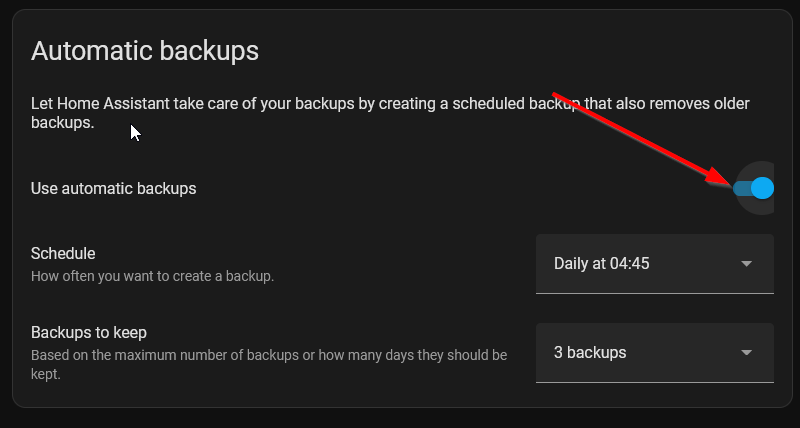This screenshot has height=428, width=800.
Task: Click the How often you want to create a backup text
Action: tap(153, 276)
